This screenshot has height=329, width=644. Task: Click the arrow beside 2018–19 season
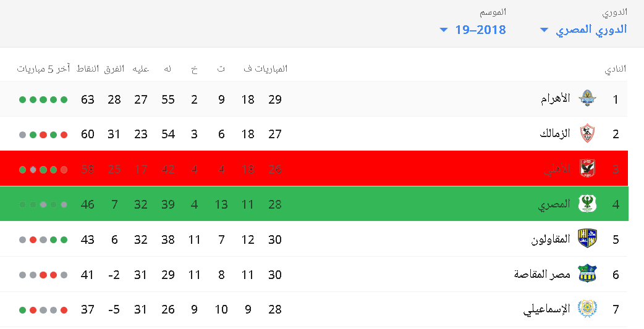pyautogui.click(x=444, y=30)
